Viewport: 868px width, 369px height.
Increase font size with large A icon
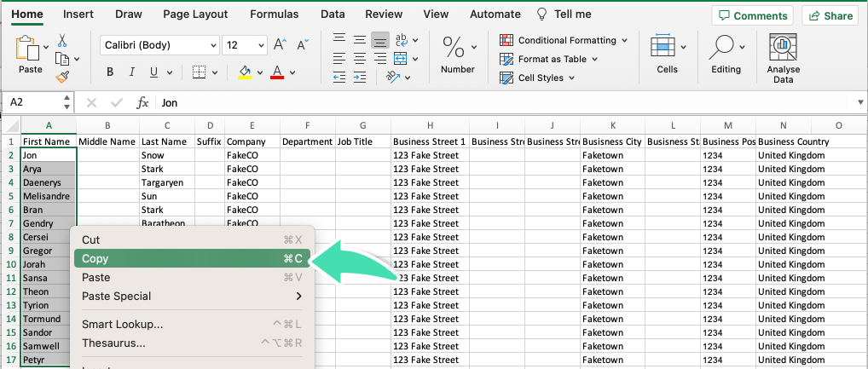pos(281,45)
